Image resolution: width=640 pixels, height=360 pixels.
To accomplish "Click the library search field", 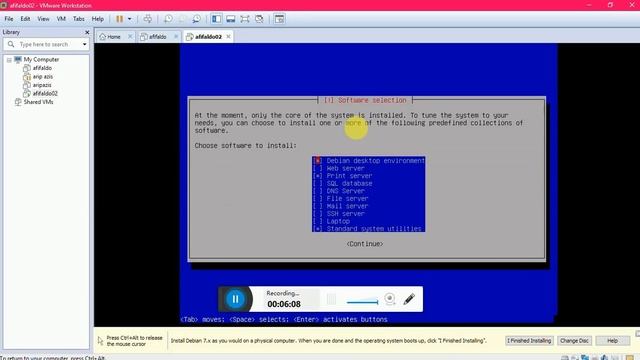I will click(x=47, y=44).
